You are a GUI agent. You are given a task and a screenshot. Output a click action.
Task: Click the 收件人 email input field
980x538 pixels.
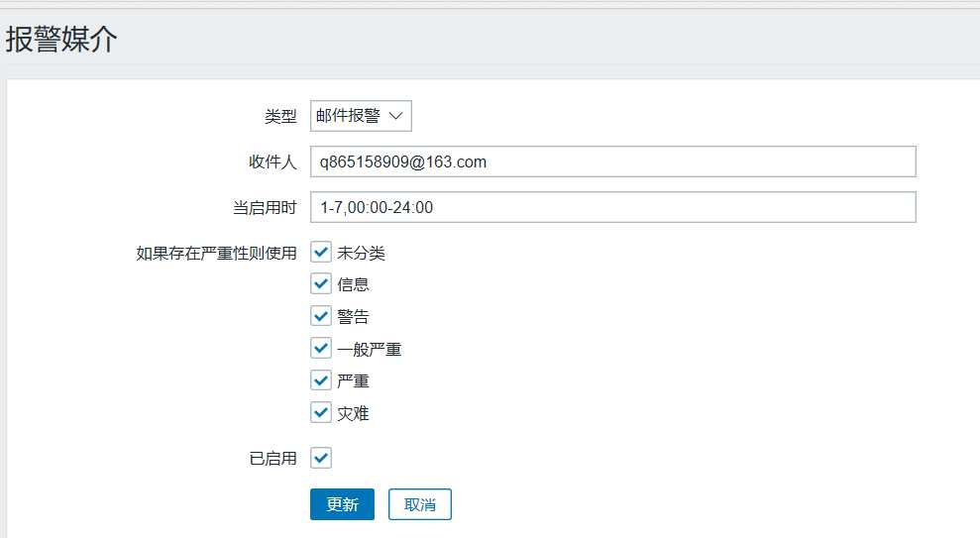coord(613,161)
